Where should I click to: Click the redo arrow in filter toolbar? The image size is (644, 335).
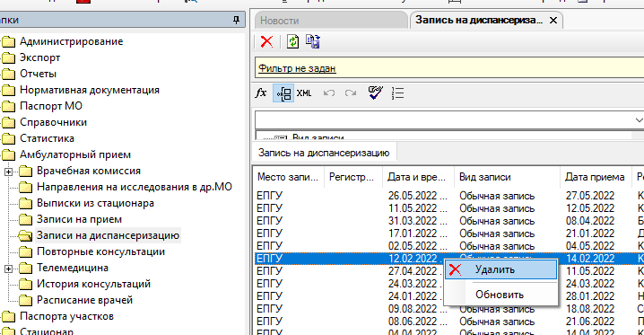click(351, 93)
